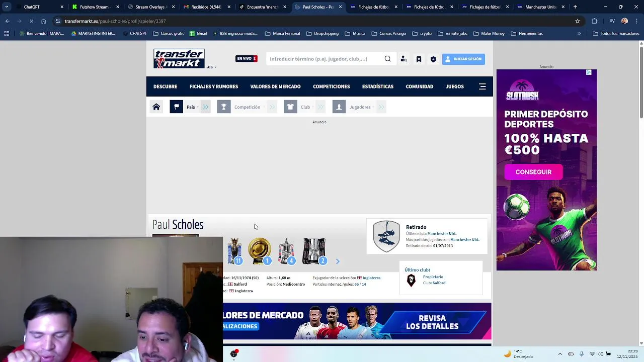The height and width of the screenshot is (362, 644).
Task: Click the Propietario link
Action: click(x=433, y=277)
